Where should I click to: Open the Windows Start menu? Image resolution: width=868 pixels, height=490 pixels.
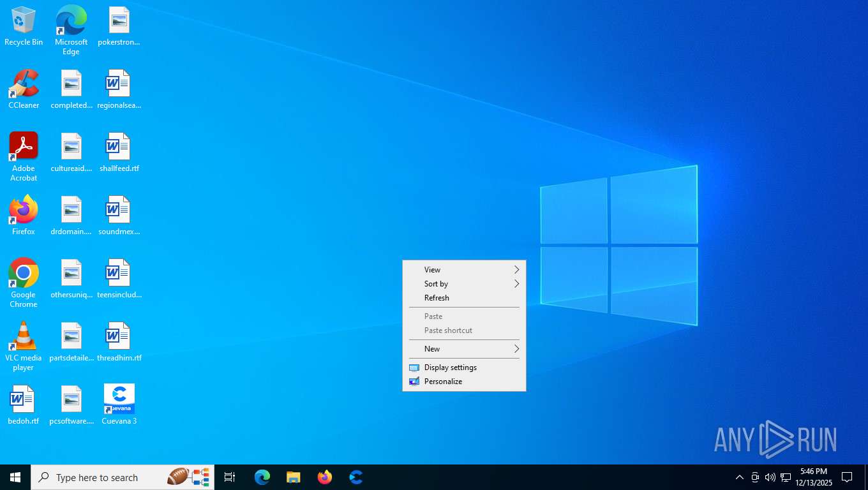pos(15,477)
